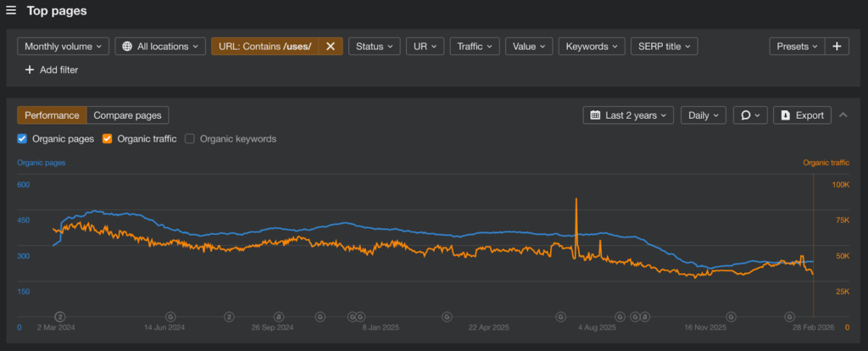Open the hamburger menu beside Top pages
This screenshot has width=868, height=351.
(11, 11)
